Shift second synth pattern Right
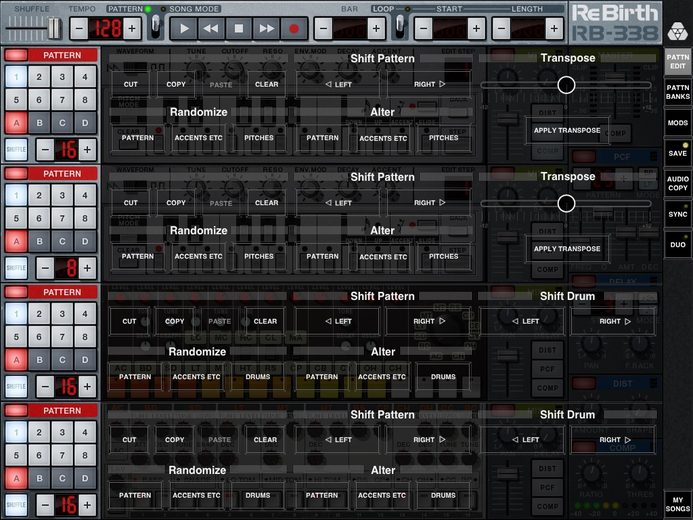The image size is (693, 520). 429,203
